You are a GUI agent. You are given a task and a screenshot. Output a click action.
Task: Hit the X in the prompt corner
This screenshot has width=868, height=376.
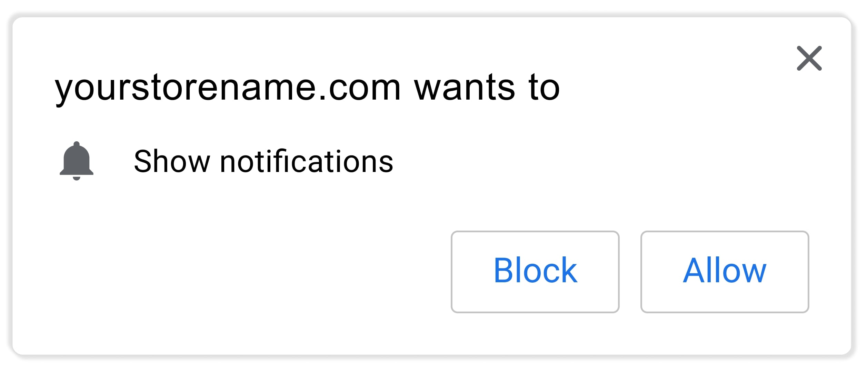coord(809,58)
